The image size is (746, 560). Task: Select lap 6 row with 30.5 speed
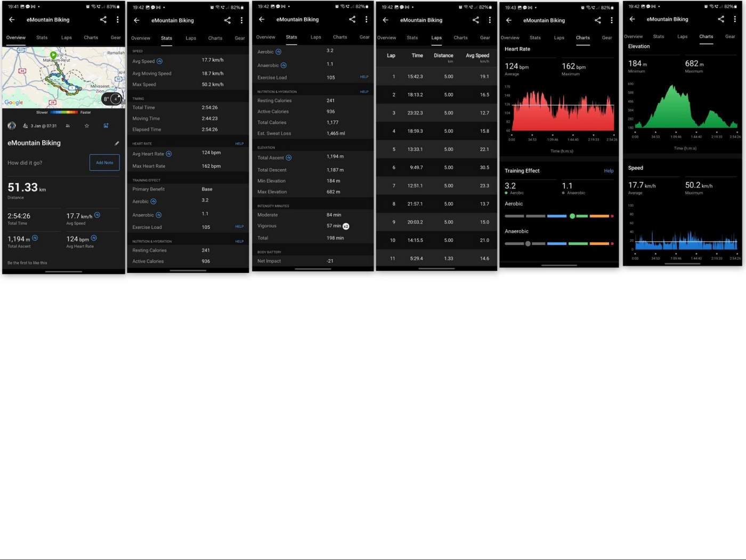(x=436, y=167)
